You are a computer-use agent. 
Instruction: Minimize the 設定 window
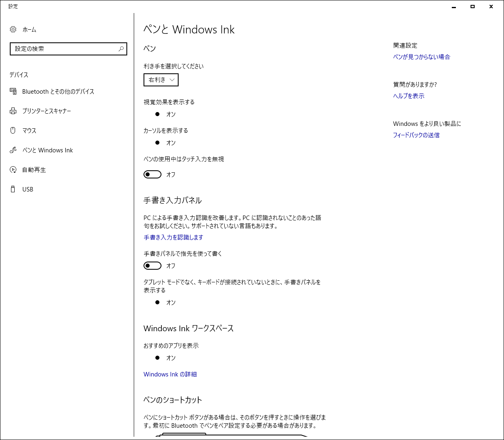(454, 7)
